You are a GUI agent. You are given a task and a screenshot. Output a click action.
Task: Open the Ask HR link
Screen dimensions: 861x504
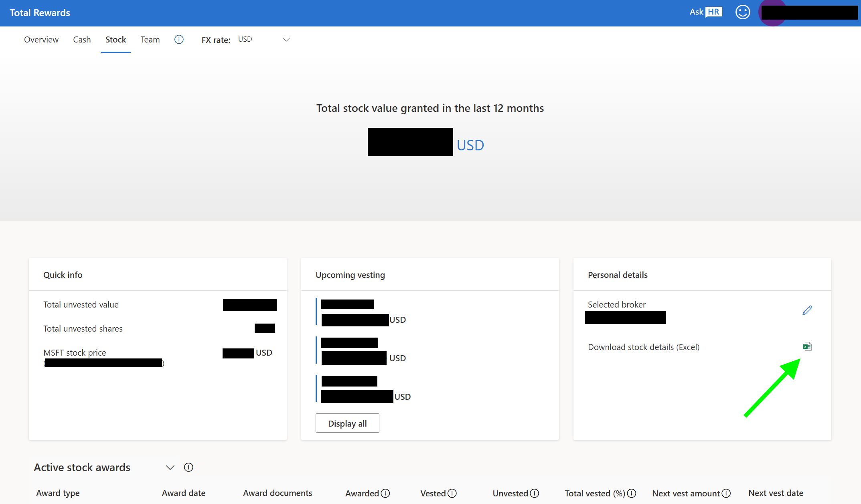tap(705, 12)
